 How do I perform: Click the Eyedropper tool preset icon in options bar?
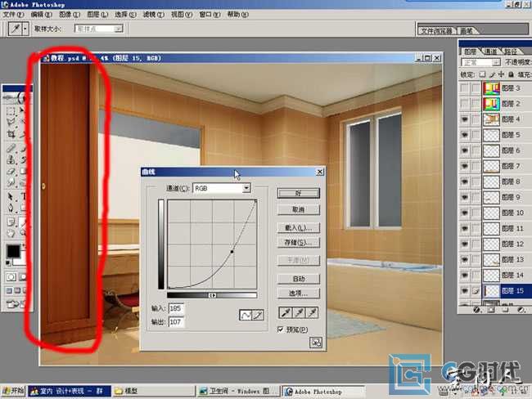[x=16, y=29]
